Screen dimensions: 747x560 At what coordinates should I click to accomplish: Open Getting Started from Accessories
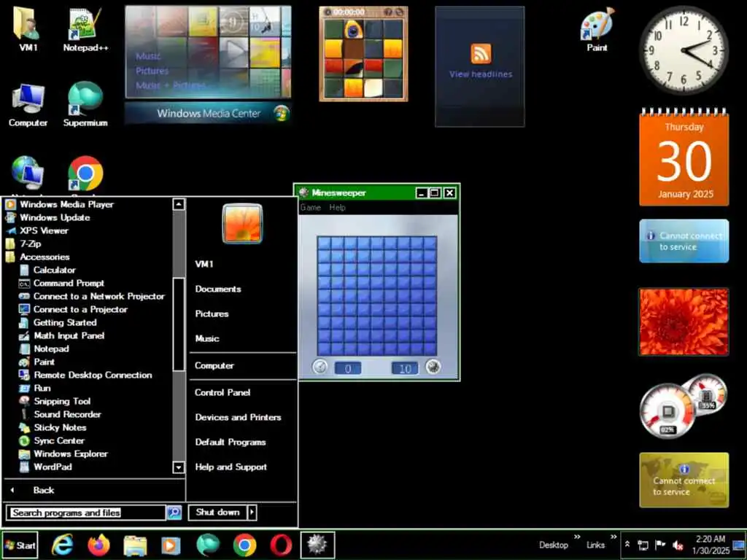pyautogui.click(x=57, y=322)
